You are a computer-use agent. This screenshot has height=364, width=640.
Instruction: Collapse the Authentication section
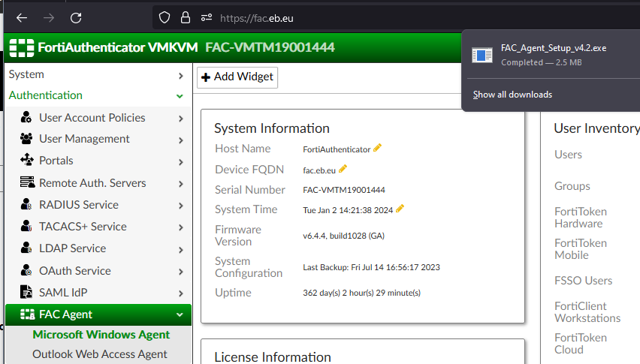tap(180, 96)
